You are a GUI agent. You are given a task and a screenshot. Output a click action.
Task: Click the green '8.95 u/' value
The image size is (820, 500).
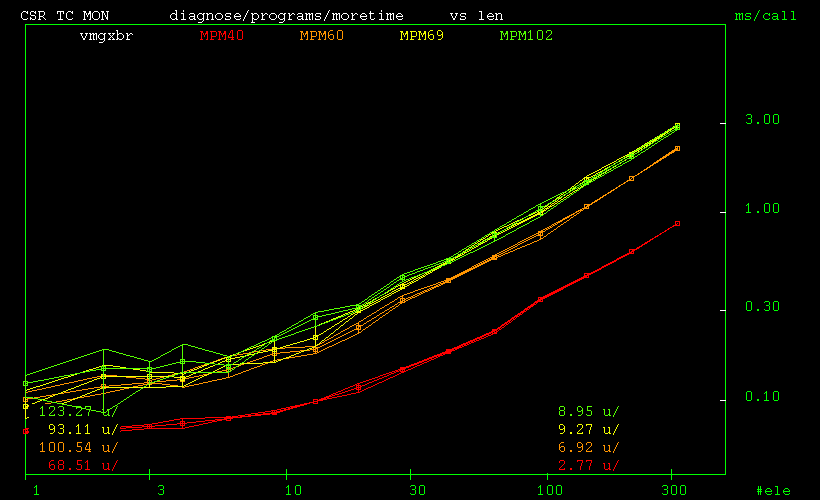[x=589, y=411]
